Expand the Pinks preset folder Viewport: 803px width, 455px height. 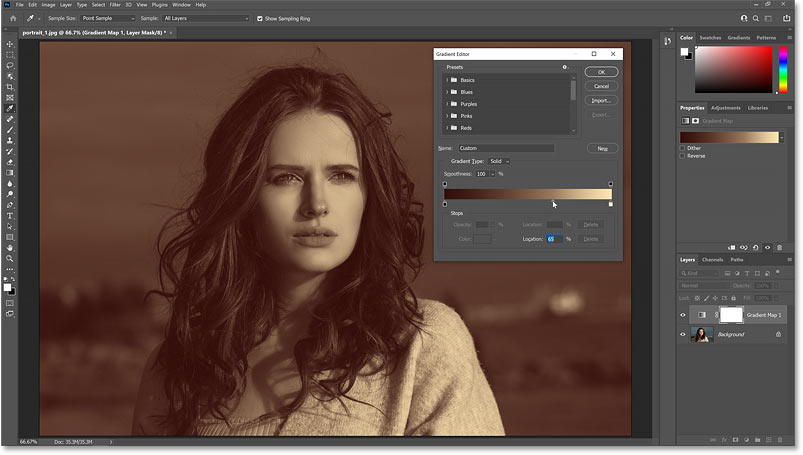coord(447,116)
